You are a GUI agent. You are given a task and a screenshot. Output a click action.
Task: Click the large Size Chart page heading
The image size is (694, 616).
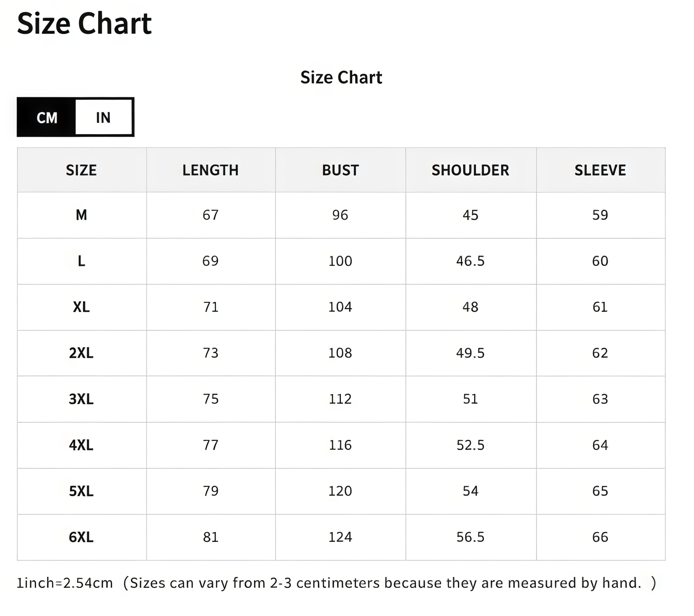point(84,23)
